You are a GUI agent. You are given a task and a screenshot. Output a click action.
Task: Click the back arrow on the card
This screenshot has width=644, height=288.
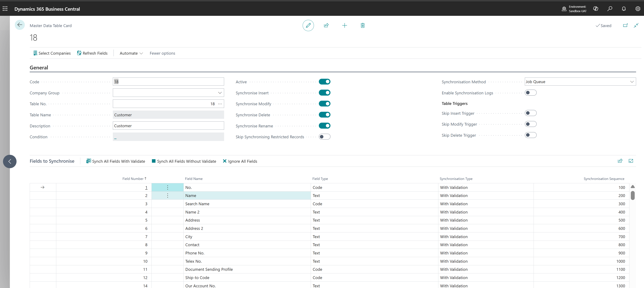pyautogui.click(x=20, y=25)
